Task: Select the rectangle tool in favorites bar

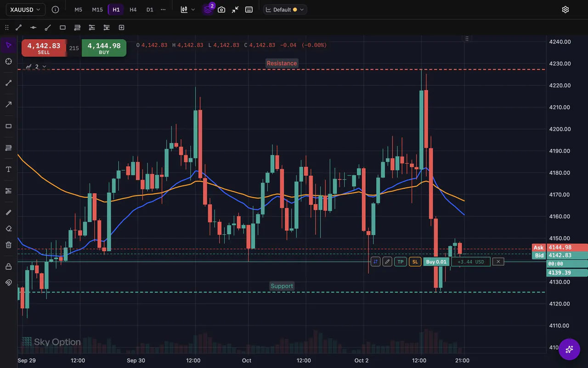Action: 62,28
